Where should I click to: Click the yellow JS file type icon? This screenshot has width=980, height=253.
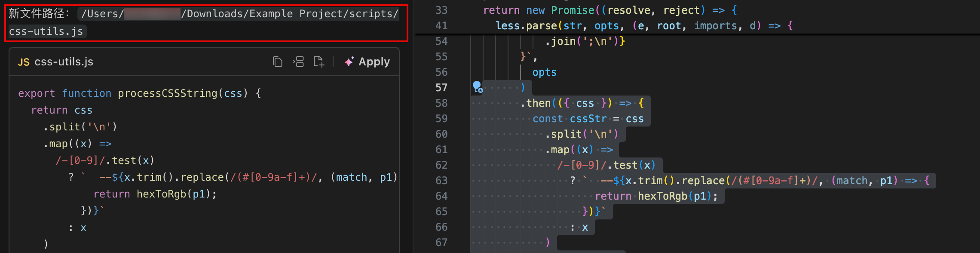click(x=24, y=62)
